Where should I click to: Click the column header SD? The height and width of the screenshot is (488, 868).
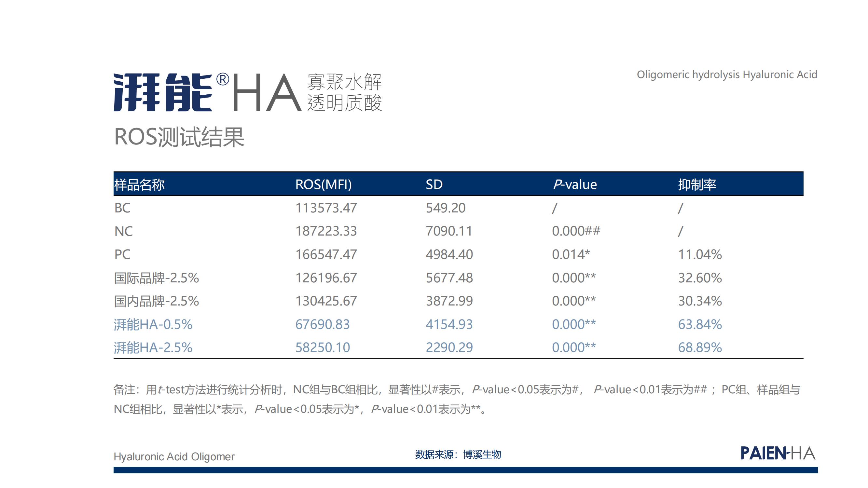[x=434, y=184]
